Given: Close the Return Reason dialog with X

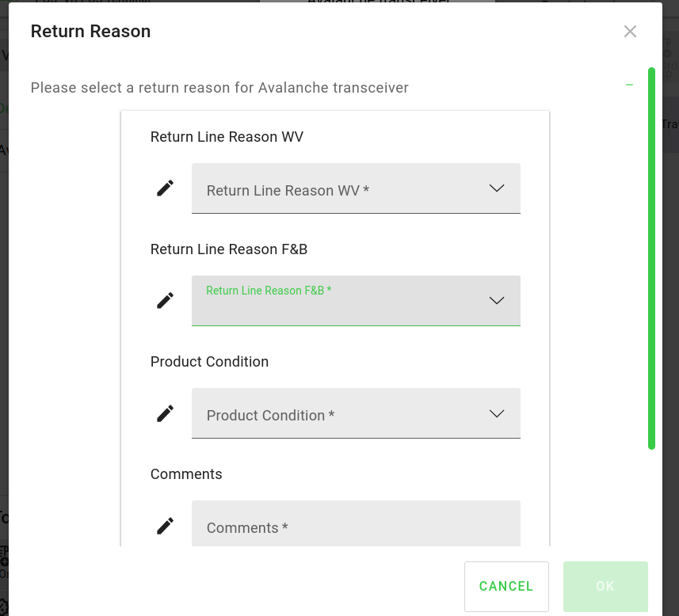Looking at the screenshot, I should click(x=630, y=32).
